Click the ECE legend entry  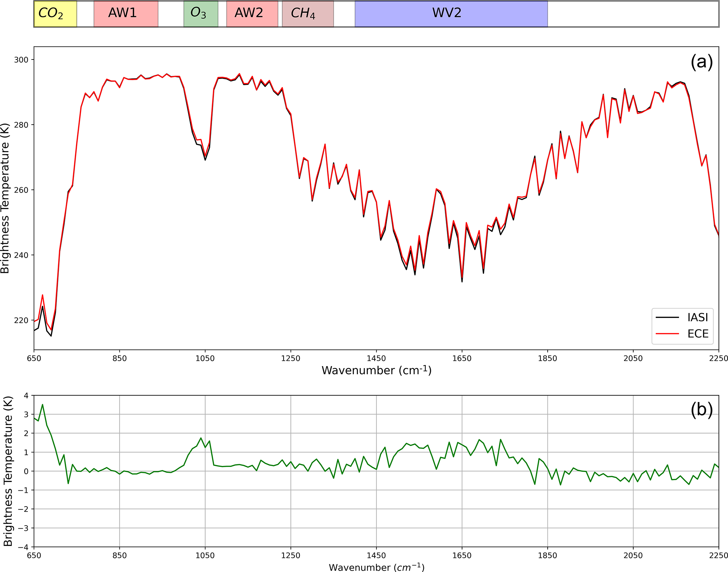698,333
